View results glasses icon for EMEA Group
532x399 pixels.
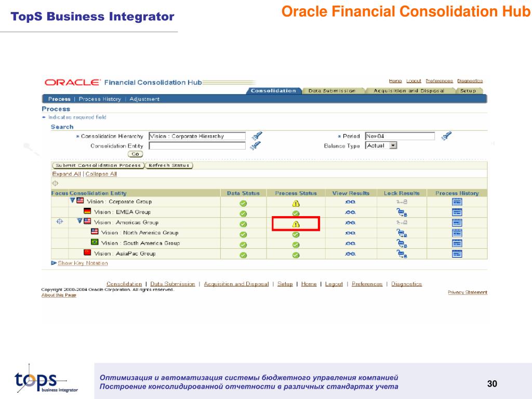pyautogui.click(x=350, y=212)
